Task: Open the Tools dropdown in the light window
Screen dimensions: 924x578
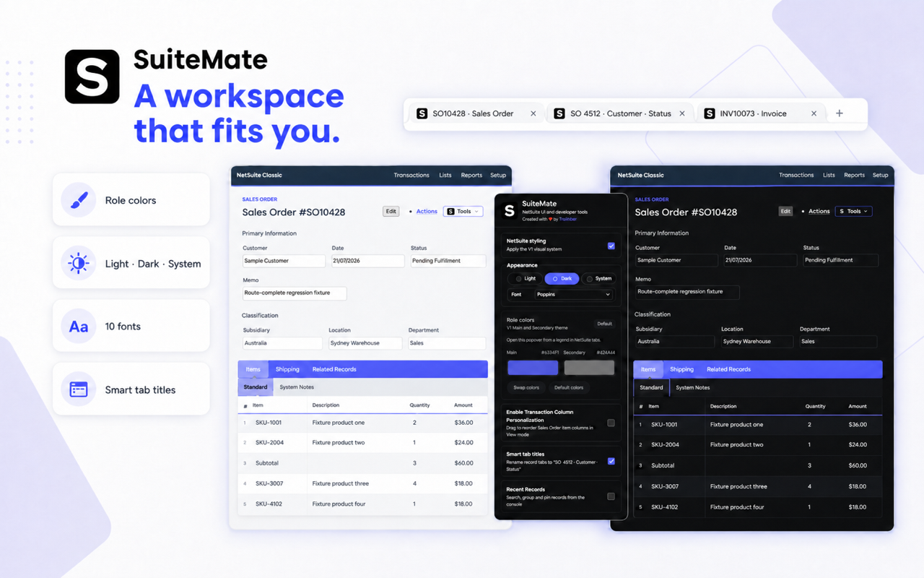Action: click(x=463, y=212)
